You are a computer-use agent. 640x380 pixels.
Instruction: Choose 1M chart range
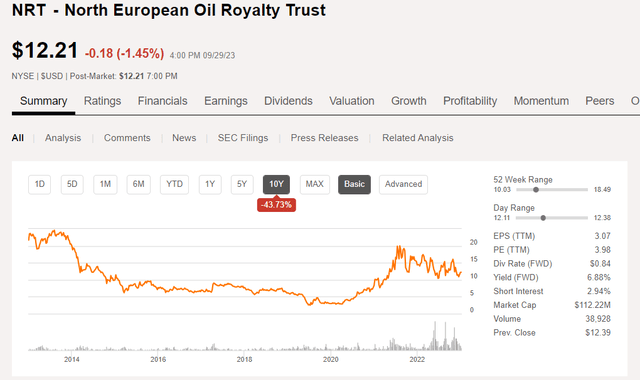(x=105, y=184)
